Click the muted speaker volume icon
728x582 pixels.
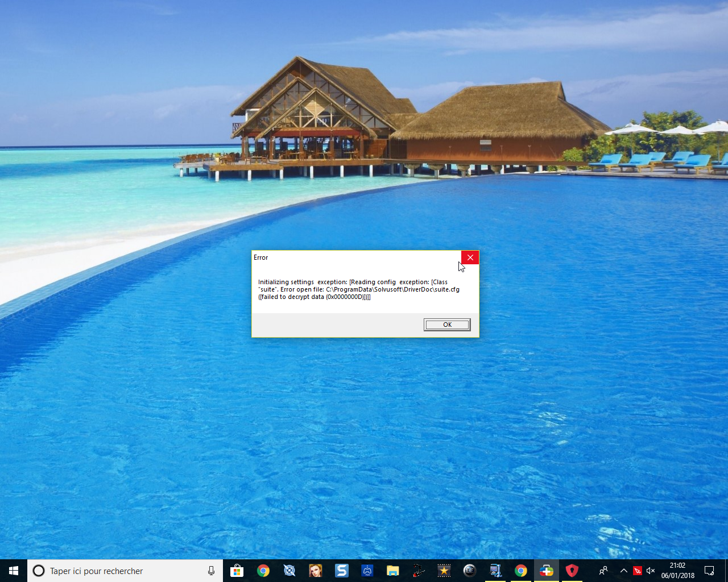click(x=651, y=571)
